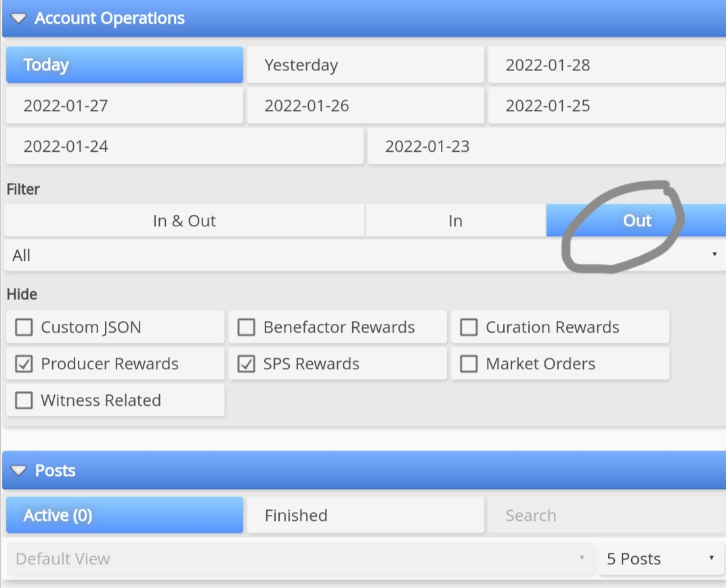The width and height of the screenshot is (726, 588).
Task: Open the All operations type dropdown
Action: [365, 255]
